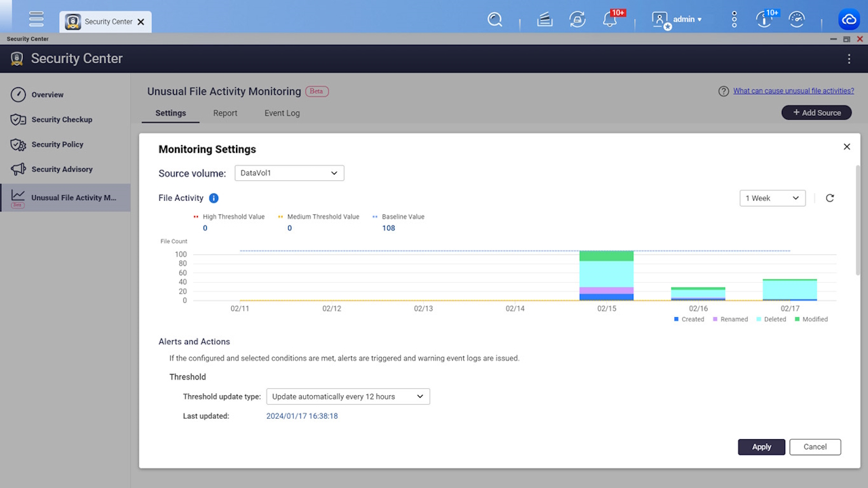Open the dashboard gauge icon
868x488 pixels.
797,20
